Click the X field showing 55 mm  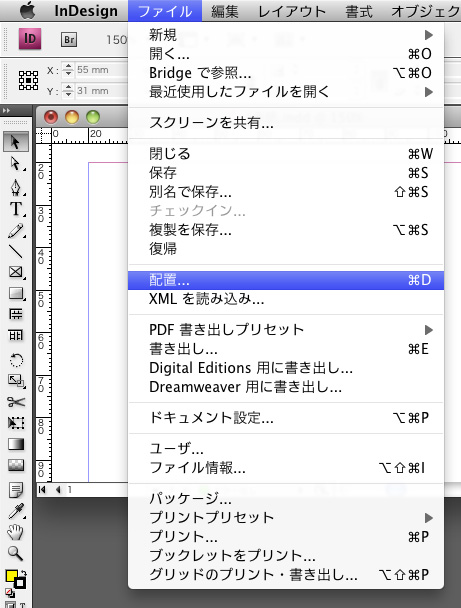click(x=102, y=70)
